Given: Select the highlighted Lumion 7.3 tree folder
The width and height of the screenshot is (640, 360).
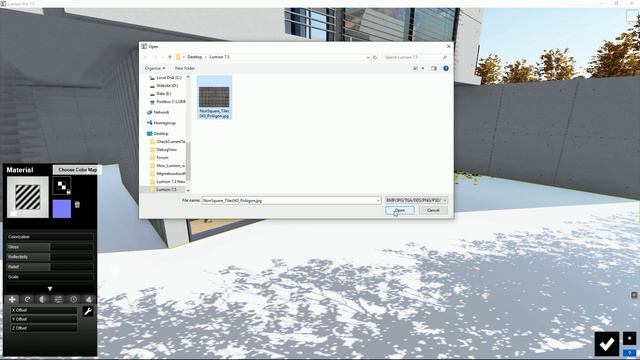Looking at the screenshot, I should click(x=163, y=189).
